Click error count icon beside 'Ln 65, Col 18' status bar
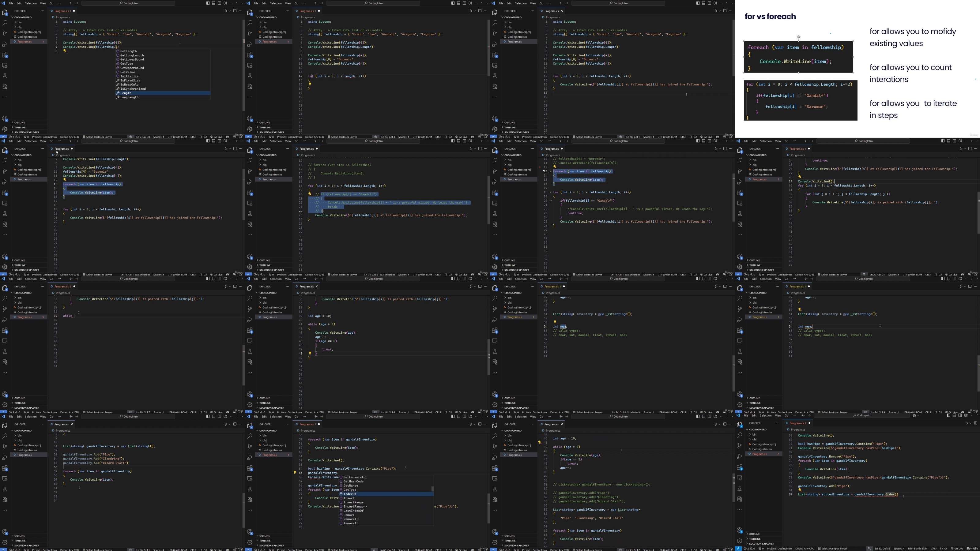 coord(256,549)
